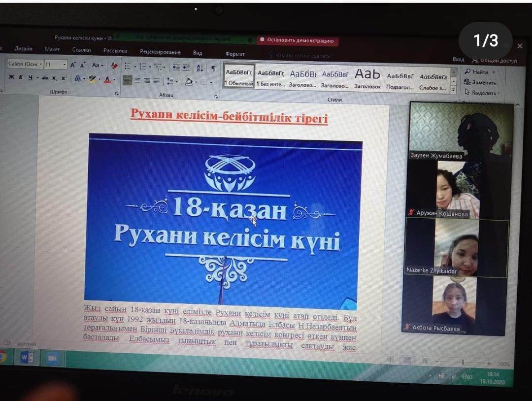The width and height of the screenshot is (532, 401).
Task: Open the Рецензирование tab
Action: (160, 52)
